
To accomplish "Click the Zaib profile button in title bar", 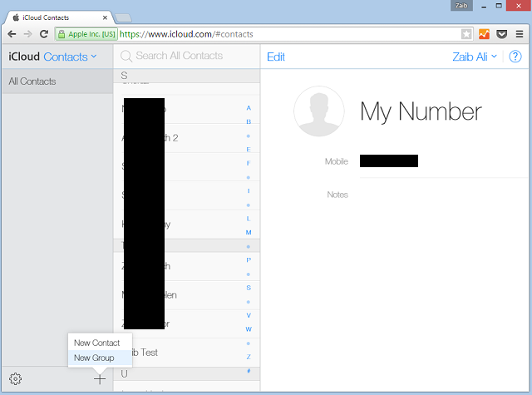I will pyautogui.click(x=461, y=6).
